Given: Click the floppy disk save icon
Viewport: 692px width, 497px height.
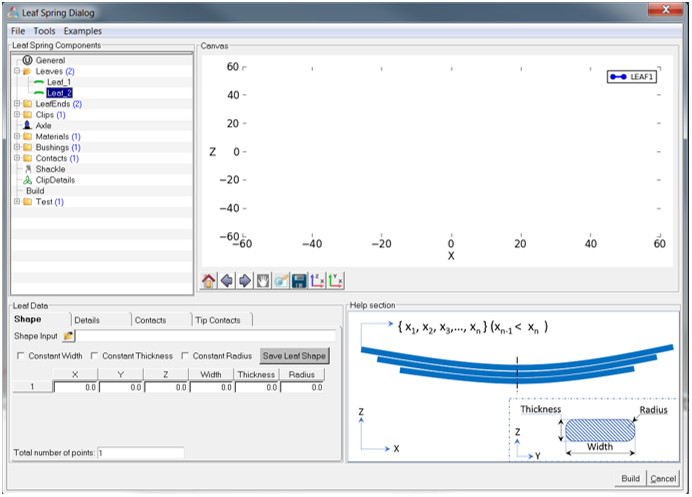Looking at the screenshot, I should [298, 281].
